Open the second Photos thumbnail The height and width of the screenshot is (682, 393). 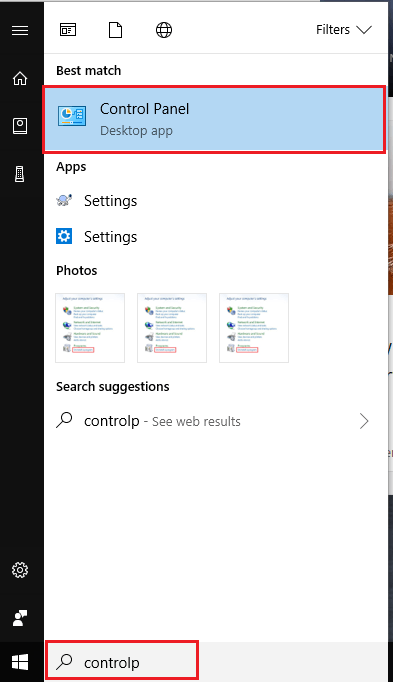pos(172,328)
